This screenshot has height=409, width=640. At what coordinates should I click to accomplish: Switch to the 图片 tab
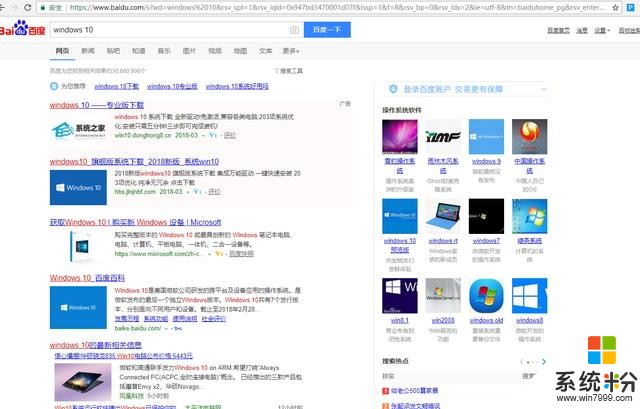click(x=189, y=51)
